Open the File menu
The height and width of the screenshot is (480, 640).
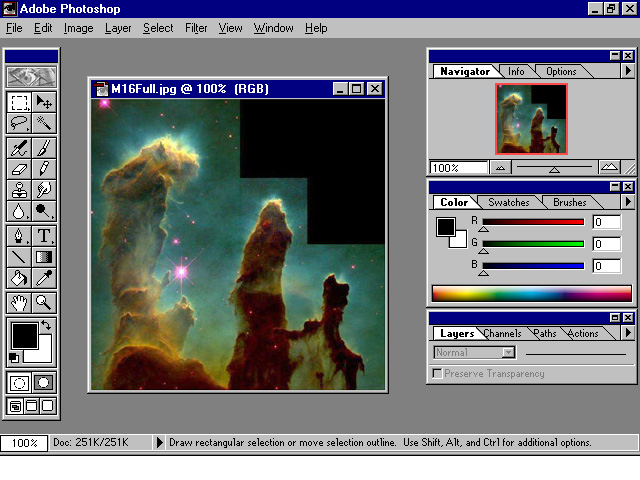[x=14, y=28]
